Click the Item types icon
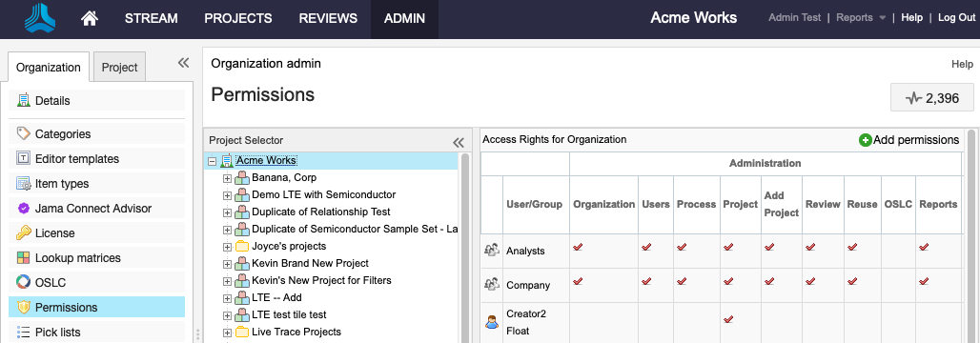 [24, 184]
